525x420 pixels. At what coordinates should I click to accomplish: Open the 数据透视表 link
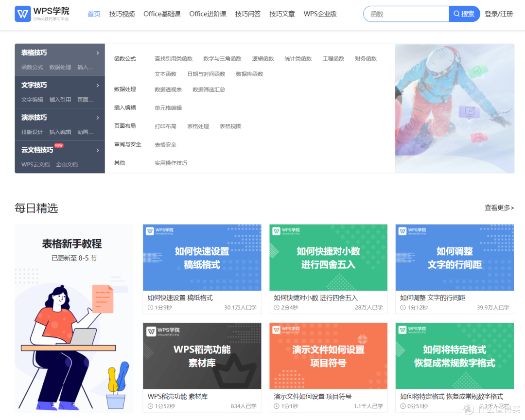[168, 89]
